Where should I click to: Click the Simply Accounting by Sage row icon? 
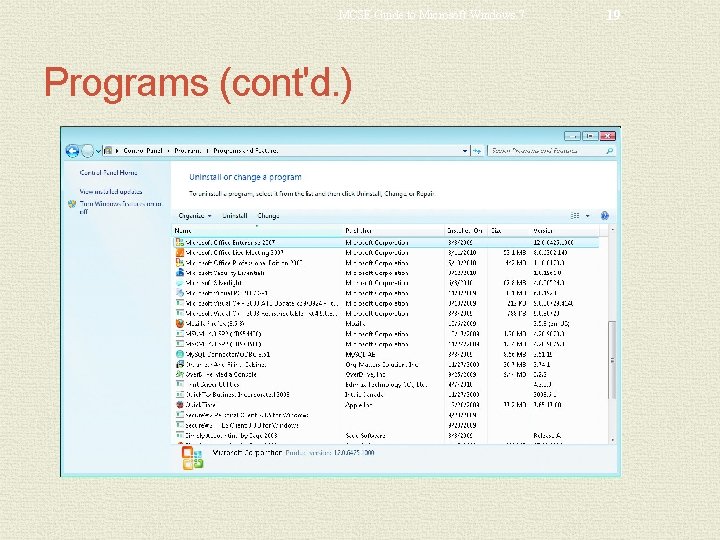point(180,435)
